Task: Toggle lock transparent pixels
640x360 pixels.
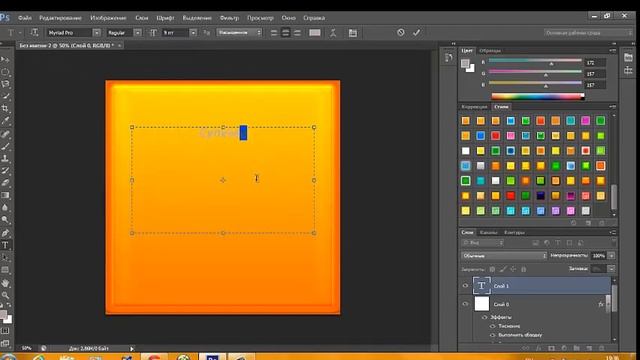Action: click(x=492, y=269)
